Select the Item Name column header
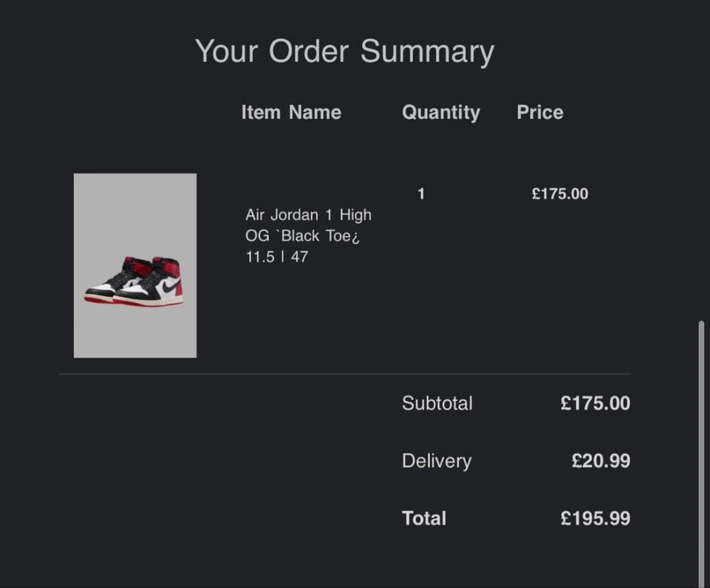 point(291,112)
